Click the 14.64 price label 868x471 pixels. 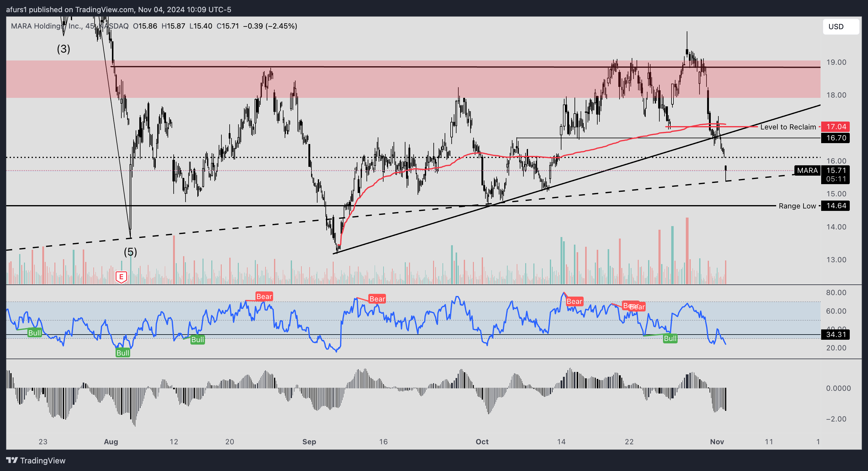(835, 205)
